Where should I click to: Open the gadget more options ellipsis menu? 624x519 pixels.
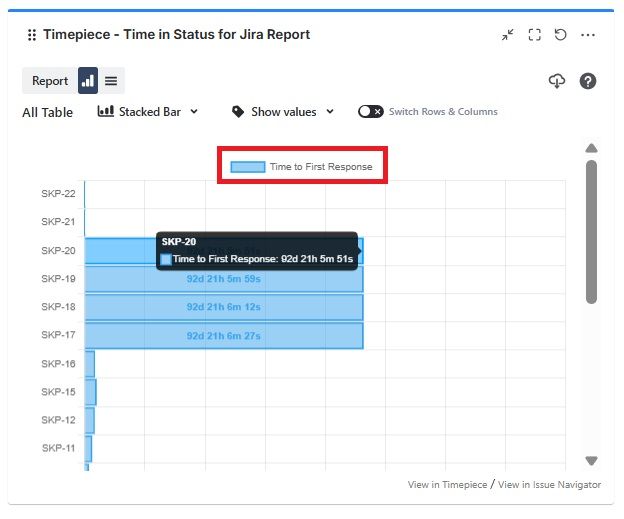coord(588,35)
